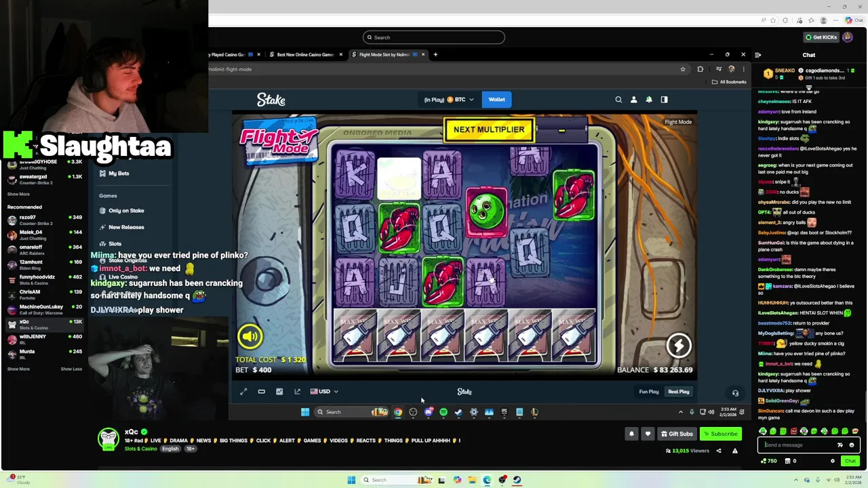Open the Slots & Casino category link
Screen dimensions: 868x488
coord(140,449)
